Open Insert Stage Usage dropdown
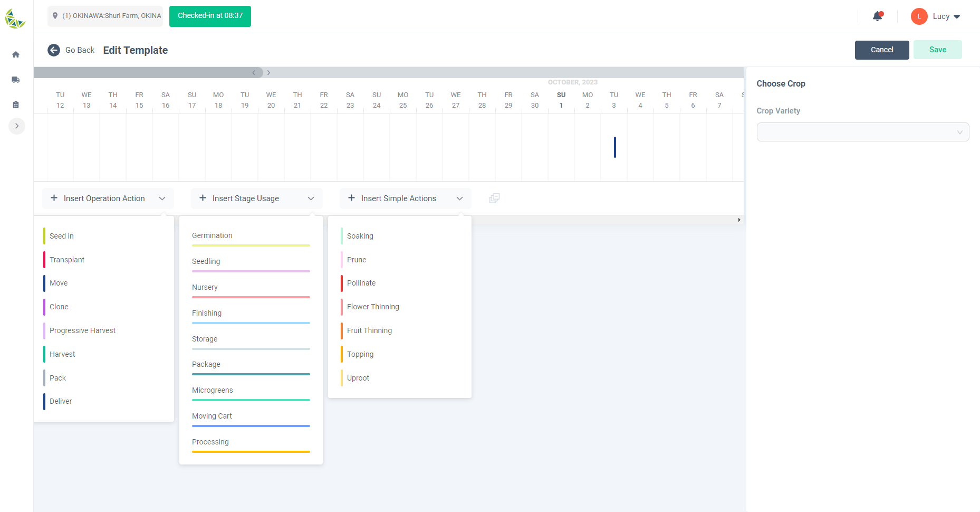Viewport: 980px width, 512px height. click(x=257, y=198)
